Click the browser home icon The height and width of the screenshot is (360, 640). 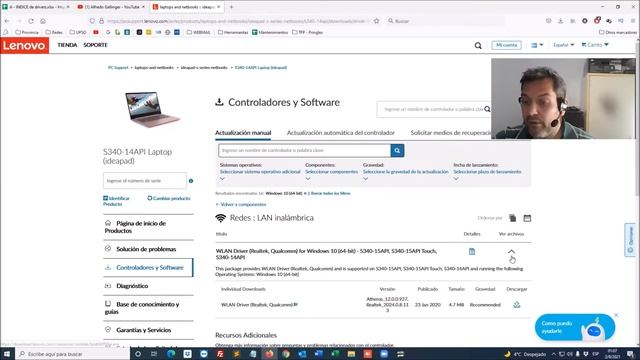click(43, 21)
